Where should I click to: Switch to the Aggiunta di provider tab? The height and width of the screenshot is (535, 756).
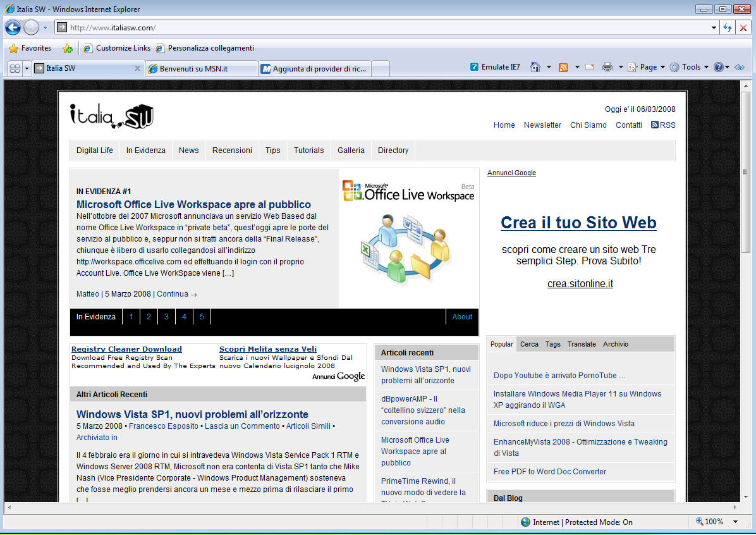(315, 68)
